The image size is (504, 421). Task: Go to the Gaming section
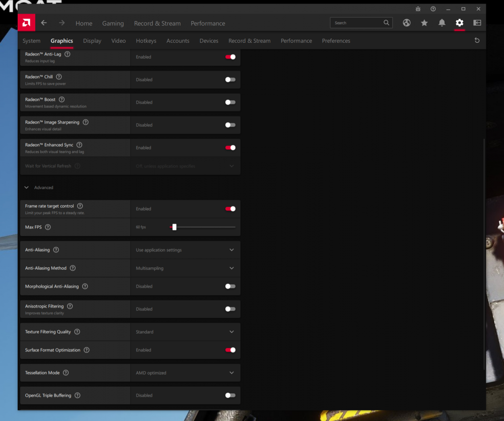click(113, 23)
